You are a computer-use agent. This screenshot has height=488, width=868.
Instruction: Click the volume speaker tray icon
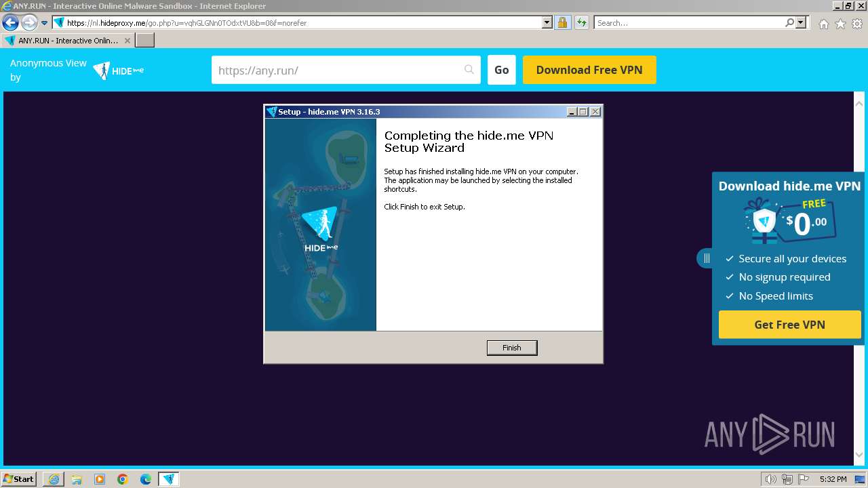click(771, 479)
